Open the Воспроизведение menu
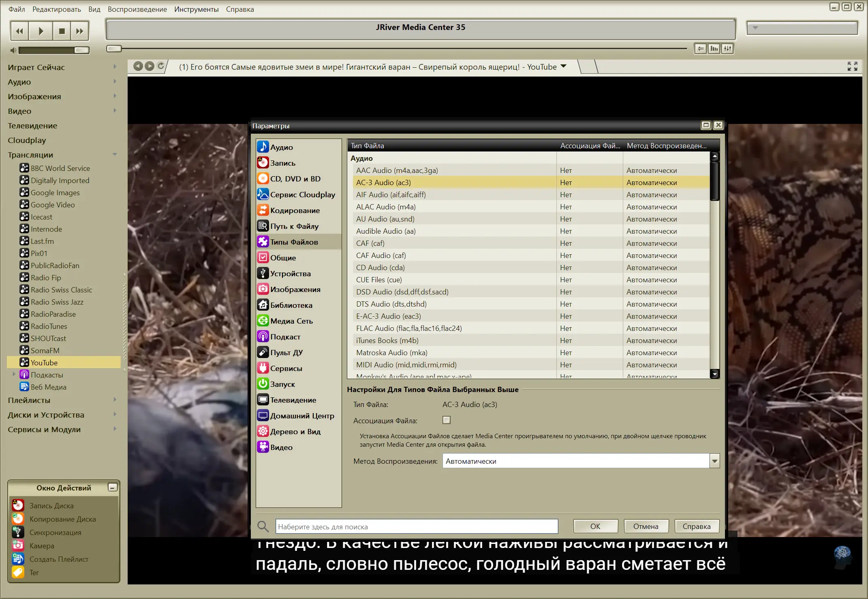Viewport: 868px width, 599px height. pyautogui.click(x=137, y=9)
